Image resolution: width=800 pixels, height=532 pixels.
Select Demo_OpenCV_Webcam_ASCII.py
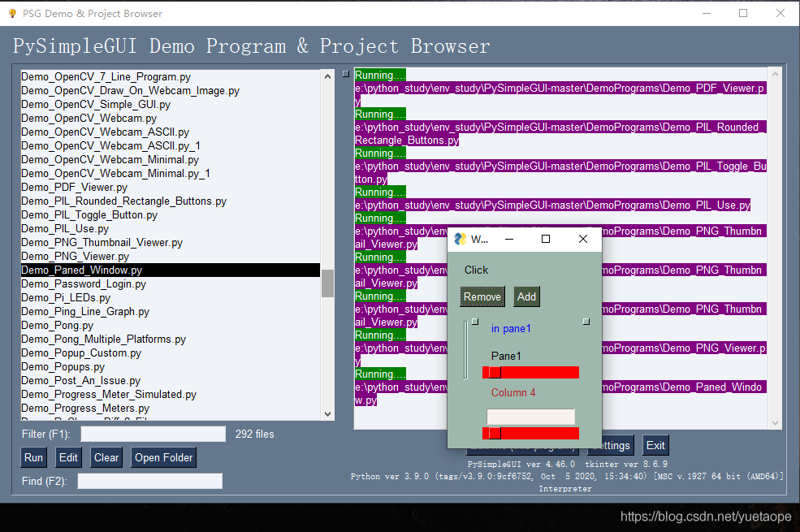171,132
